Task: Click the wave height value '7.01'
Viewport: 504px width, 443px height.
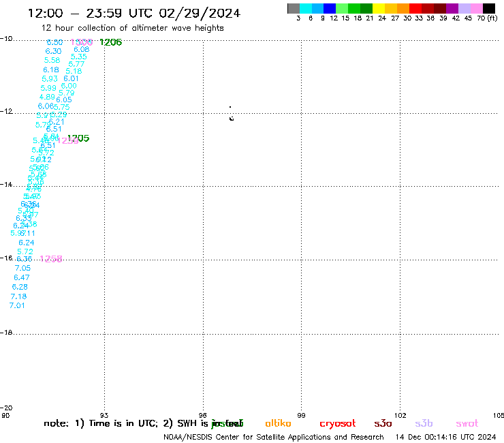Action: coord(17,305)
